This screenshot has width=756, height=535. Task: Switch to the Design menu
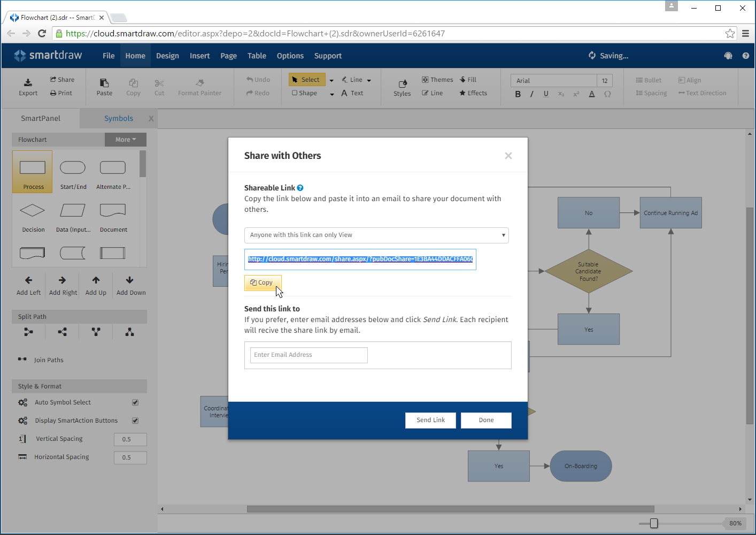coord(167,56)
